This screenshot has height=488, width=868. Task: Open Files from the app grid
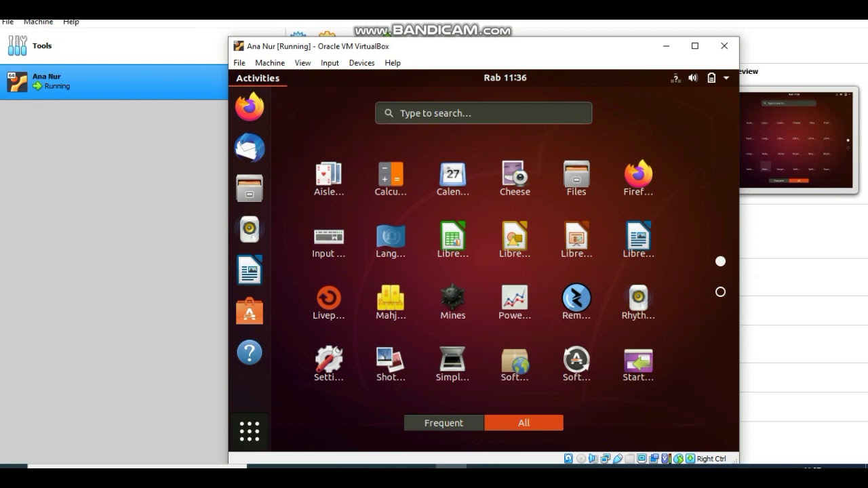(576, 179)
